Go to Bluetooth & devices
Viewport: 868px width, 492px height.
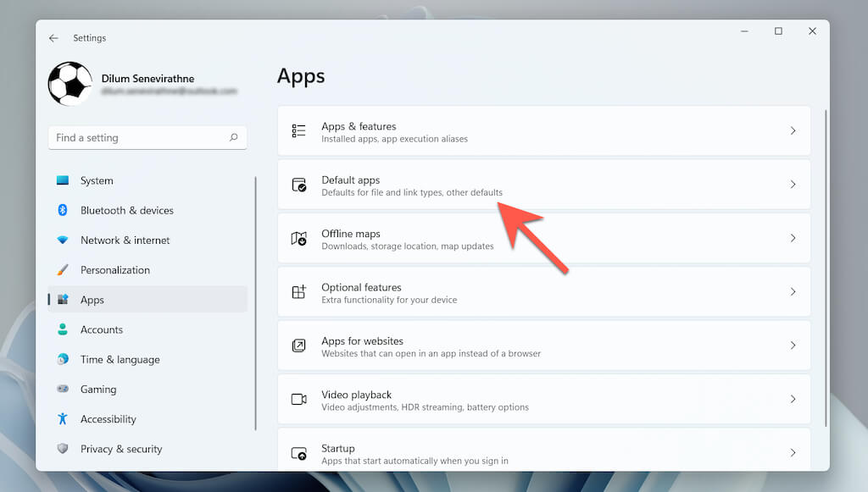127,211
